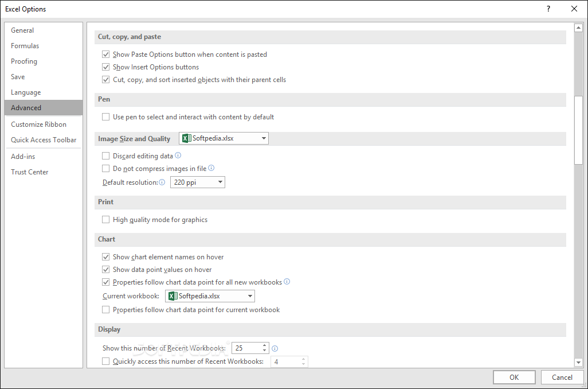Uncheck Show Paste Options button when content is pasted
The image size is (588, 389).
tap(106, 55)
